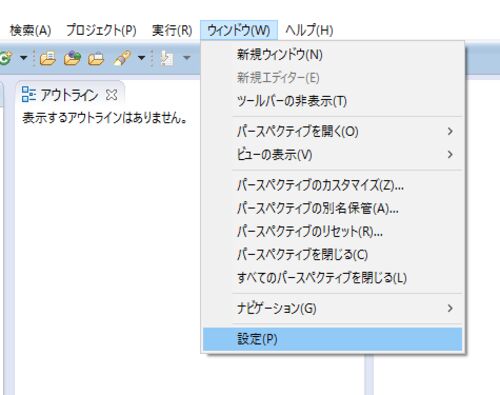
Task: Expand パースペクティブを開く(O) submenu
Action: pos(332,131)
